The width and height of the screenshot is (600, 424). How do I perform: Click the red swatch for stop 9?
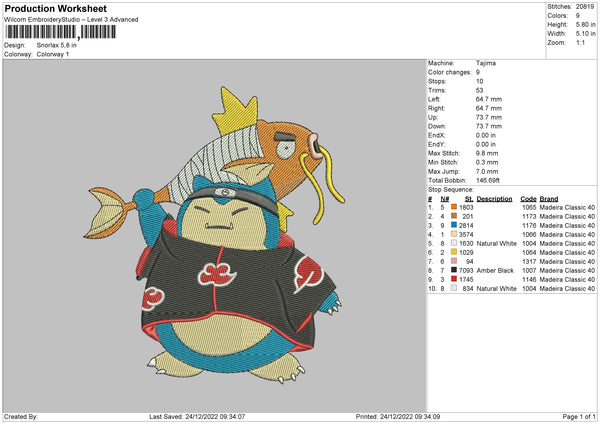[x=452, y=279]
